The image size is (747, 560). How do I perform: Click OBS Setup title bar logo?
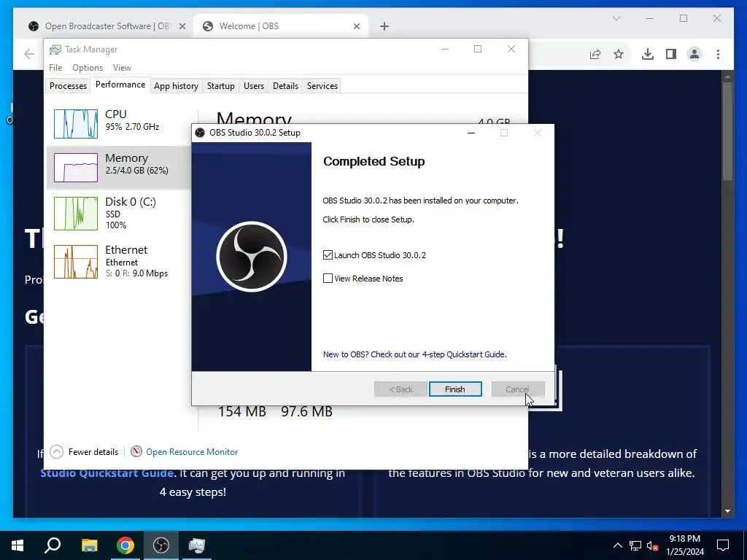pos(200,133)
